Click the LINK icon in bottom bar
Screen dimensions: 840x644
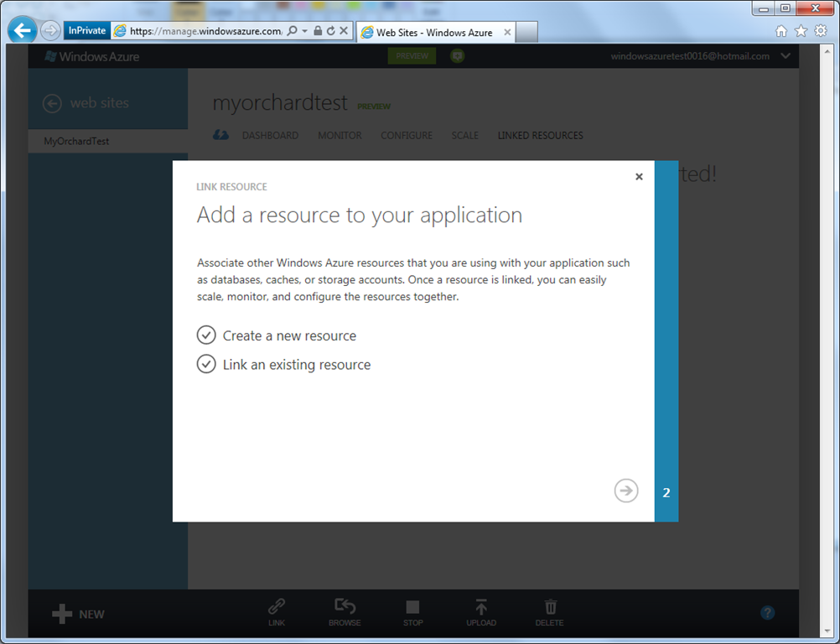point(277,607)
